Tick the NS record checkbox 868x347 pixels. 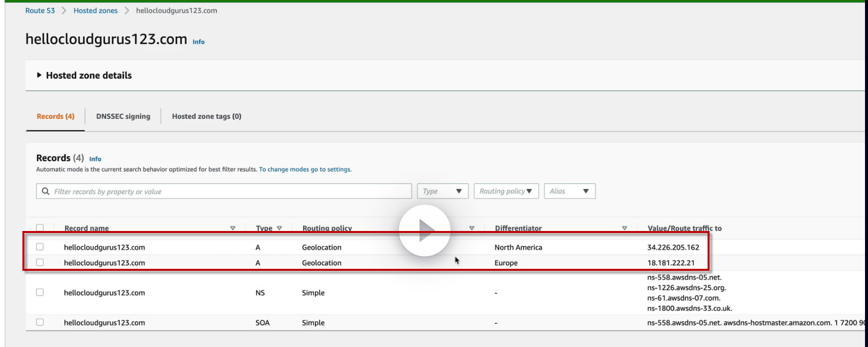click(40, 292)
